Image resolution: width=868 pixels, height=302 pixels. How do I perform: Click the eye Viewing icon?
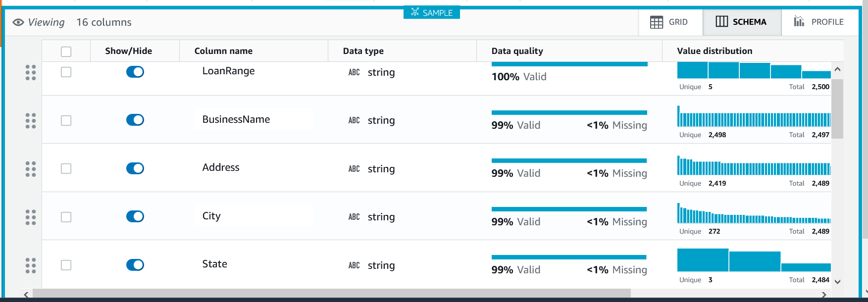[x=18, y=22]
